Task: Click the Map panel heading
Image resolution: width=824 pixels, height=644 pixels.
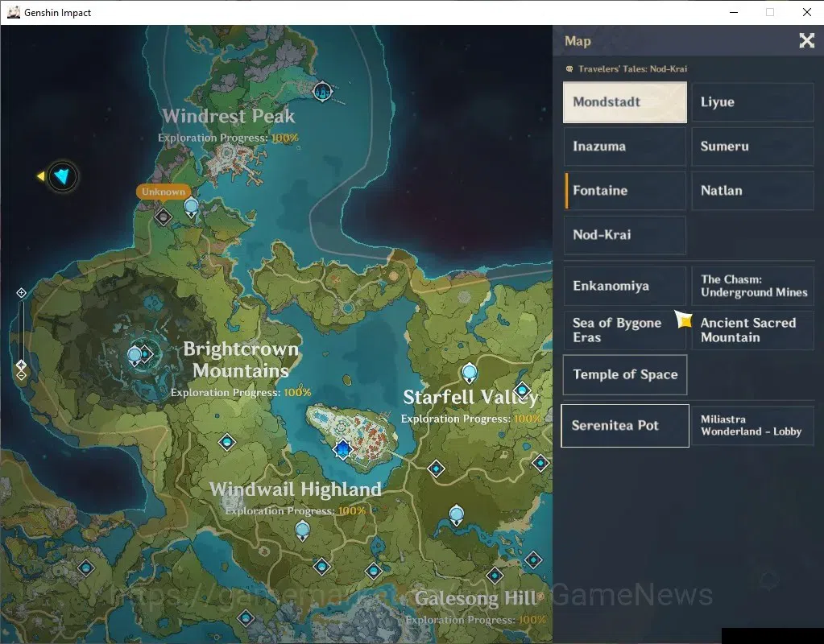Action: click(578, 41)
